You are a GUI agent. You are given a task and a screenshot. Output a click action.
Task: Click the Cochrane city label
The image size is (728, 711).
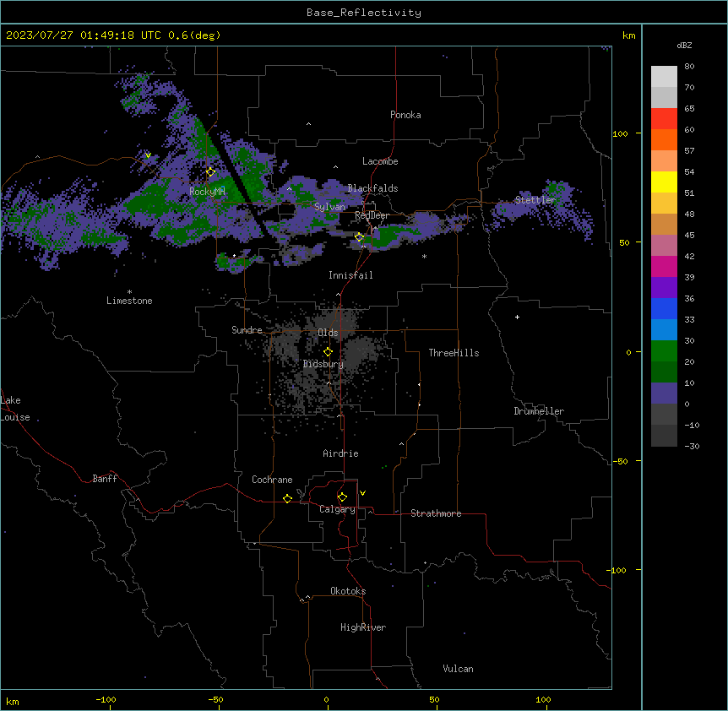coord(272,480)
